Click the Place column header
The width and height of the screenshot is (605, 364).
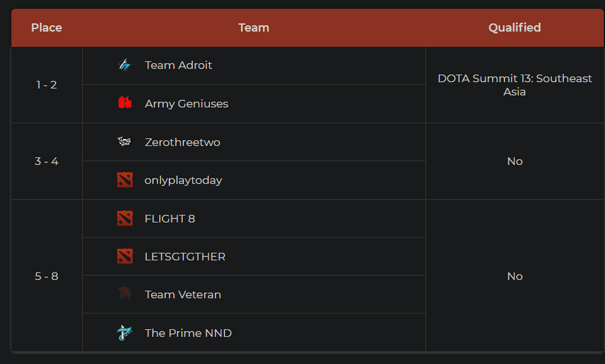[47, 28]
